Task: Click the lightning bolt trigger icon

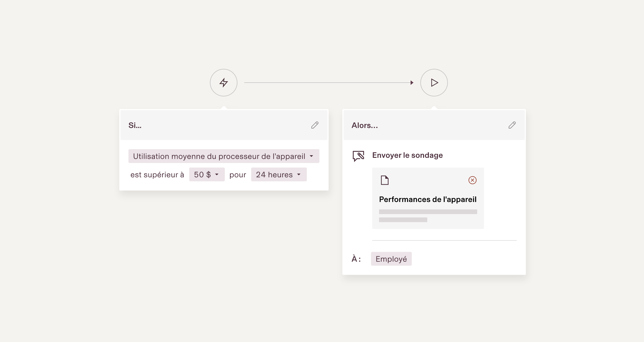Action: coord(224,83)
